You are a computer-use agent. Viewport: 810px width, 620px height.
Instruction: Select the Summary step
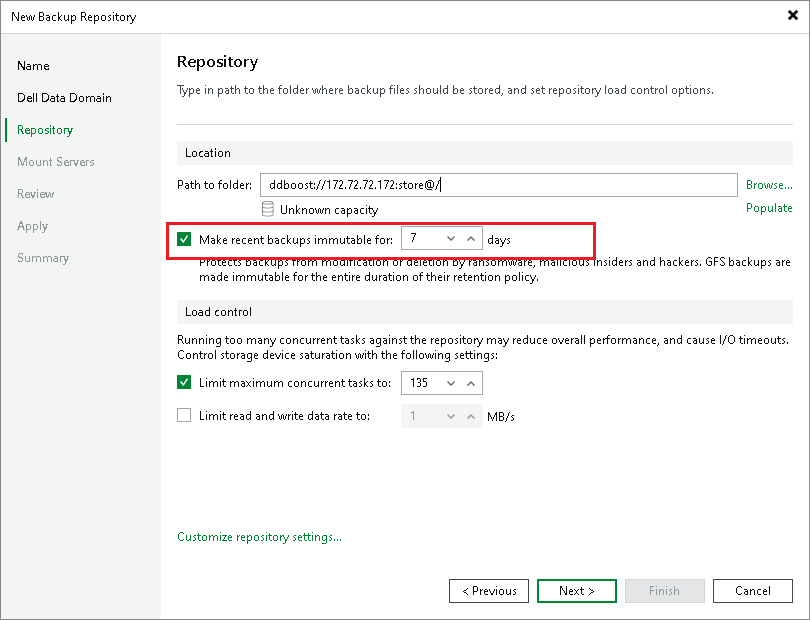[43, 258]
